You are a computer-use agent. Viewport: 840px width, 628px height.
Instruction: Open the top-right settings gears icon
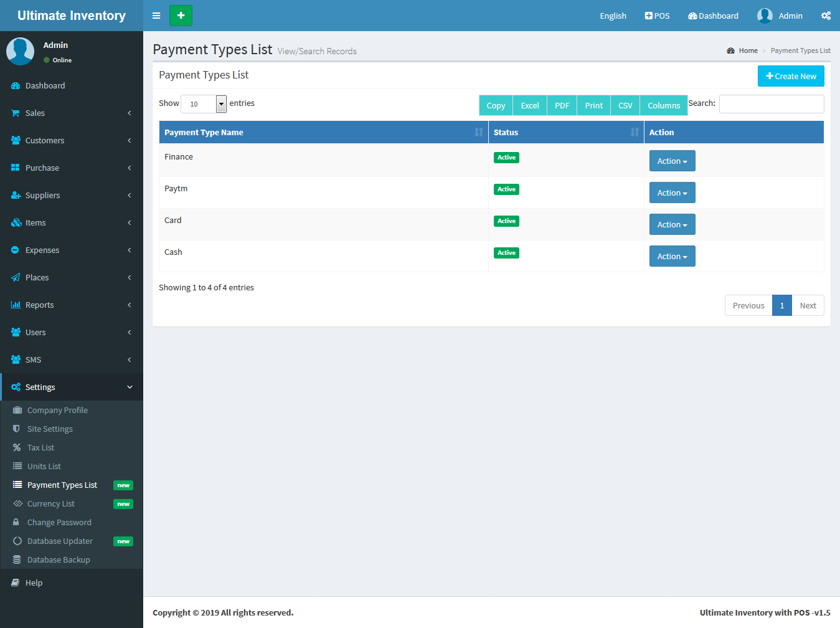(x=826, y=16)
